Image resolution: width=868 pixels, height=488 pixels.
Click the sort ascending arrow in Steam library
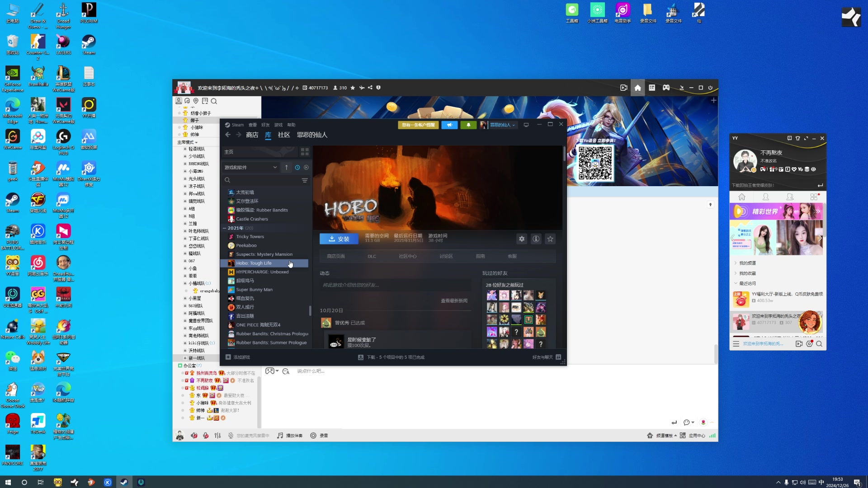tap(286, 168)
